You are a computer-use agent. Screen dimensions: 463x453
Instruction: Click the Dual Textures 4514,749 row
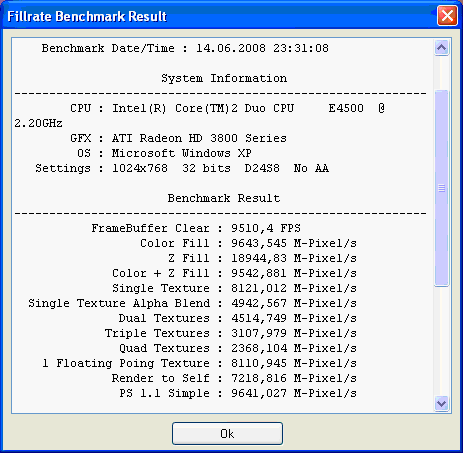tap(238, 319)
